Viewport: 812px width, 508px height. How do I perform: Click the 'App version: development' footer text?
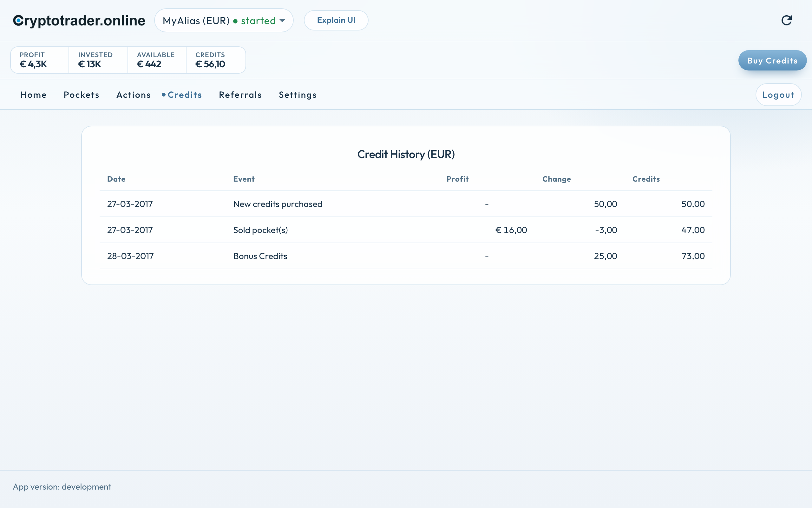(x=62, y=487)
